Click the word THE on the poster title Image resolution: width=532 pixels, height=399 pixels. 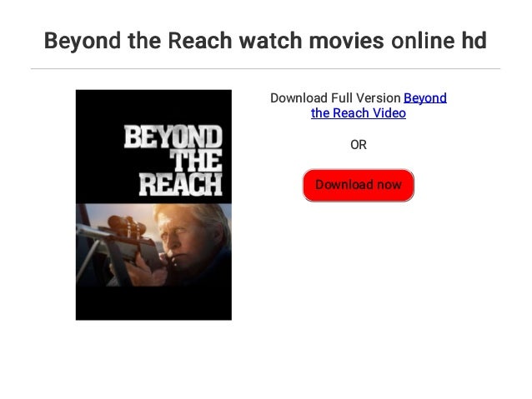(196, 161)
